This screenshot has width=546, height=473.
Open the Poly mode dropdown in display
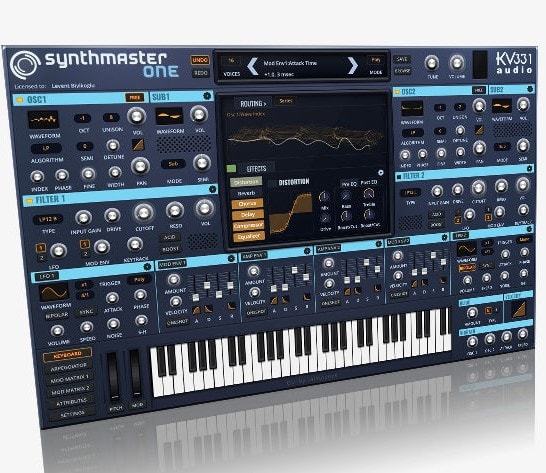(375, 60)
